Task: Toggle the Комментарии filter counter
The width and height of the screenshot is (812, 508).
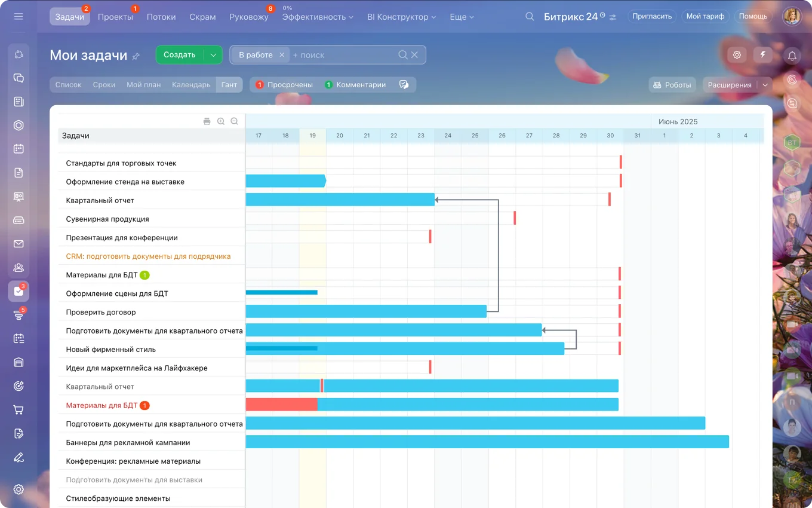Action: (x=355, y=85)
